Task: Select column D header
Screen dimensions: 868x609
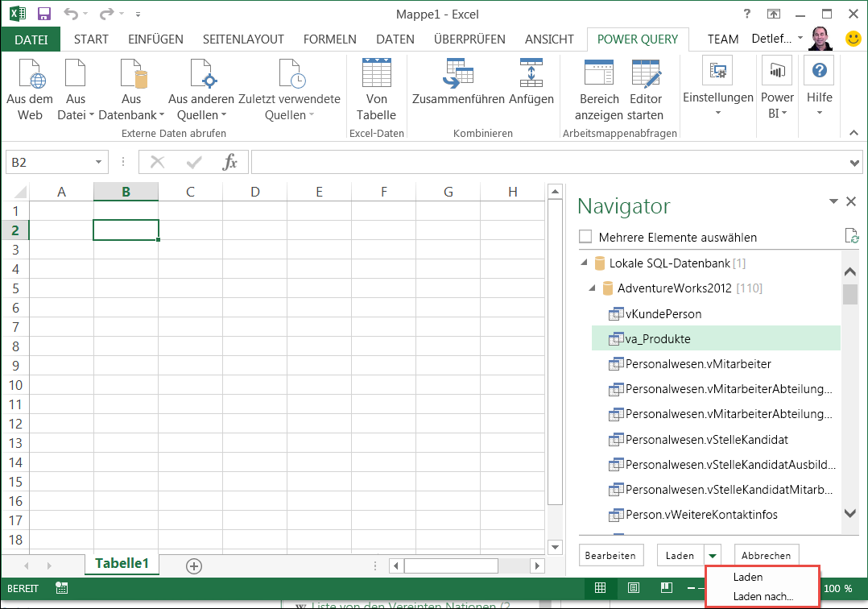Action: [254, 192]
